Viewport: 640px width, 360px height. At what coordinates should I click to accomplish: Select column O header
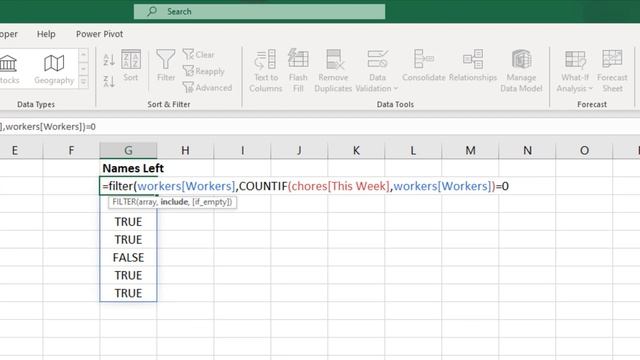(x=584, y=151)
